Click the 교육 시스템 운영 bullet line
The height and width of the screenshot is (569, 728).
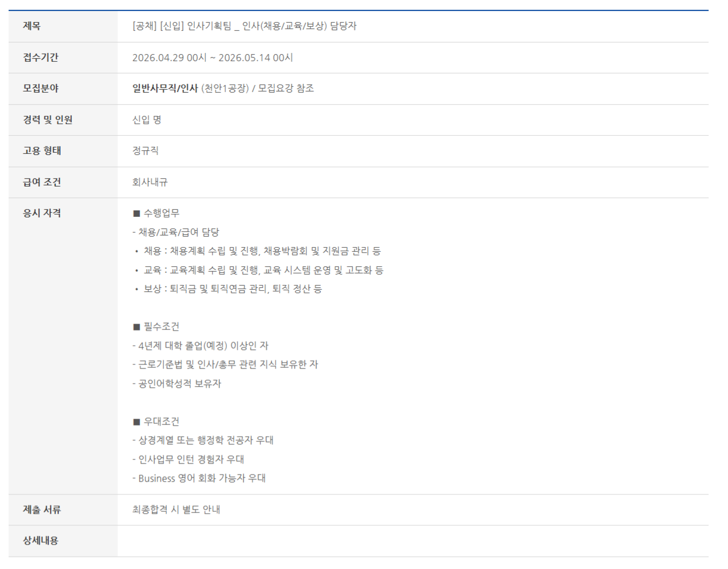pos(263,271)
